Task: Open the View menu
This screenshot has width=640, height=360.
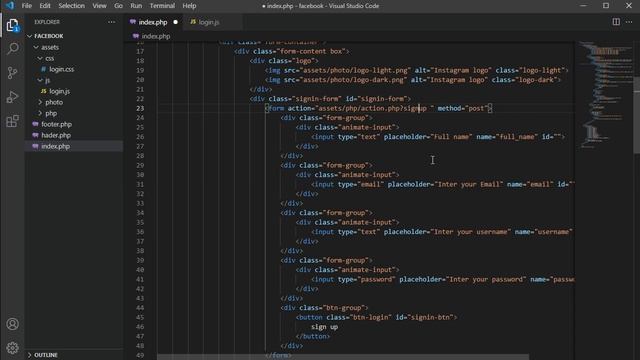Action: [x=99, y=6]
